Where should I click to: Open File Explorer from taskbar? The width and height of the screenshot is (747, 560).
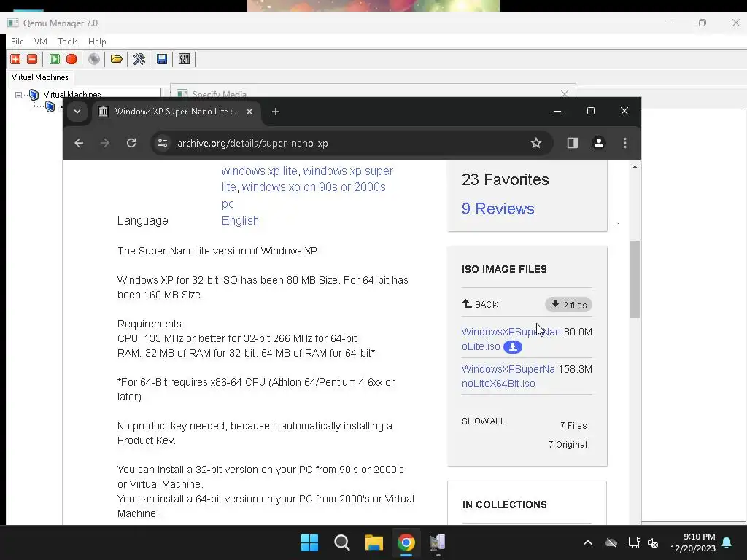point(374,542)
